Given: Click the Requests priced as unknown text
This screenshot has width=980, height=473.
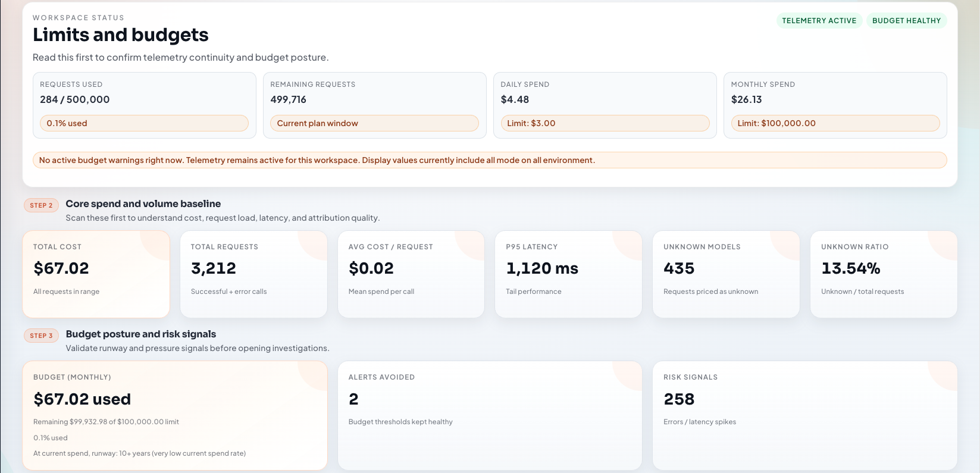Looking at the screenshot, I should tap(711, 292).
